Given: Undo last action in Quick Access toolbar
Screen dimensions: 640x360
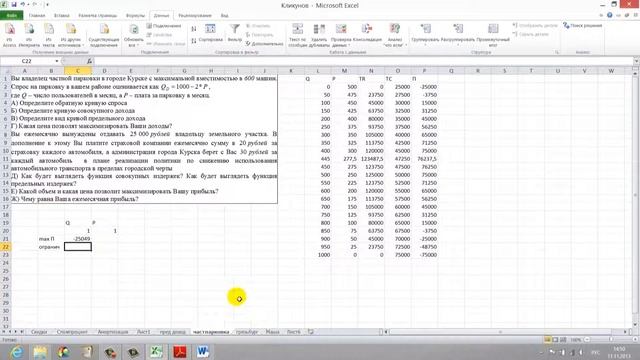Looking at the screenshot, I should coord(22,4).
